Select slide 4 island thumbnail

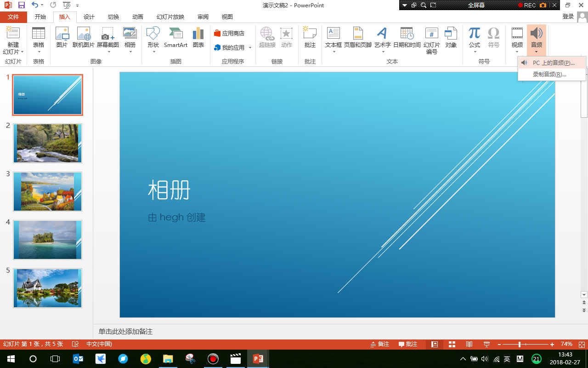point(47,240)
